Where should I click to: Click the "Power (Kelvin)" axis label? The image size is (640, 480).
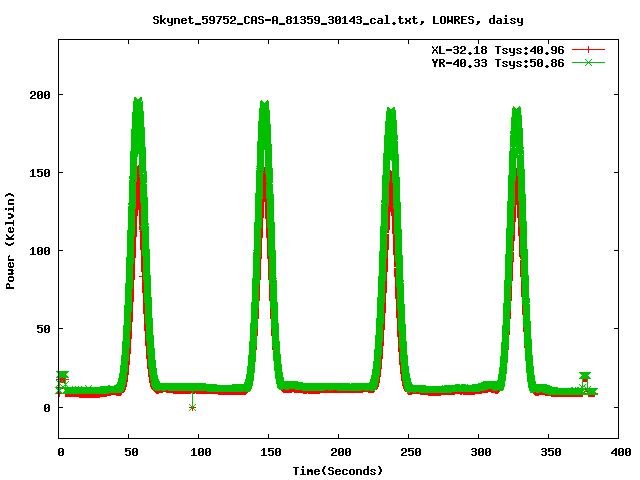coord(10,241)
